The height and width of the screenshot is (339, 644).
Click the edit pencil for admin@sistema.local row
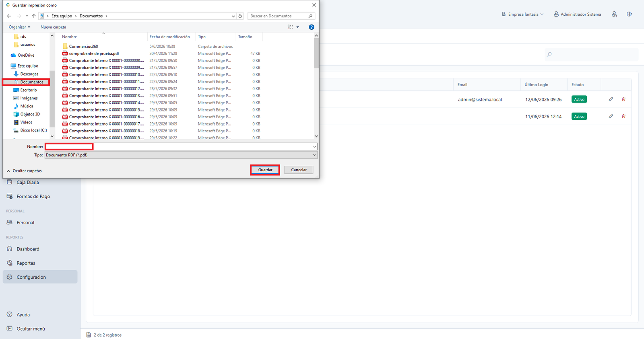coord(611,99)
